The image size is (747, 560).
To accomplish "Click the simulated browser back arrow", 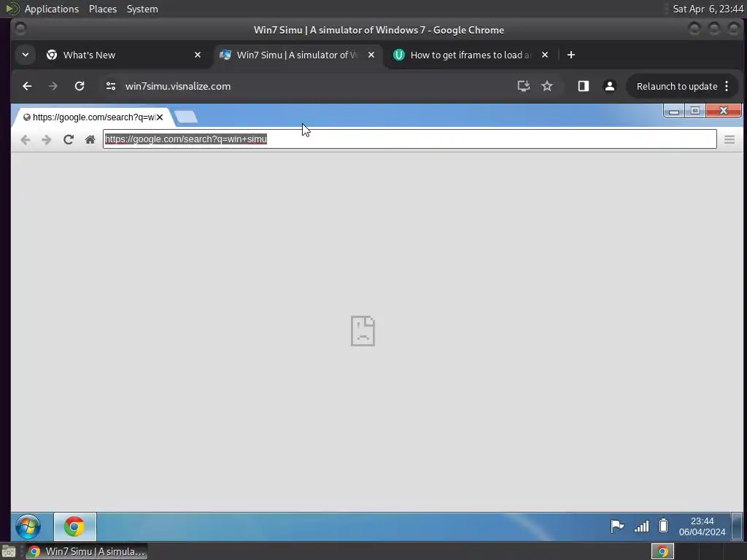I will (x=26, y=139).
